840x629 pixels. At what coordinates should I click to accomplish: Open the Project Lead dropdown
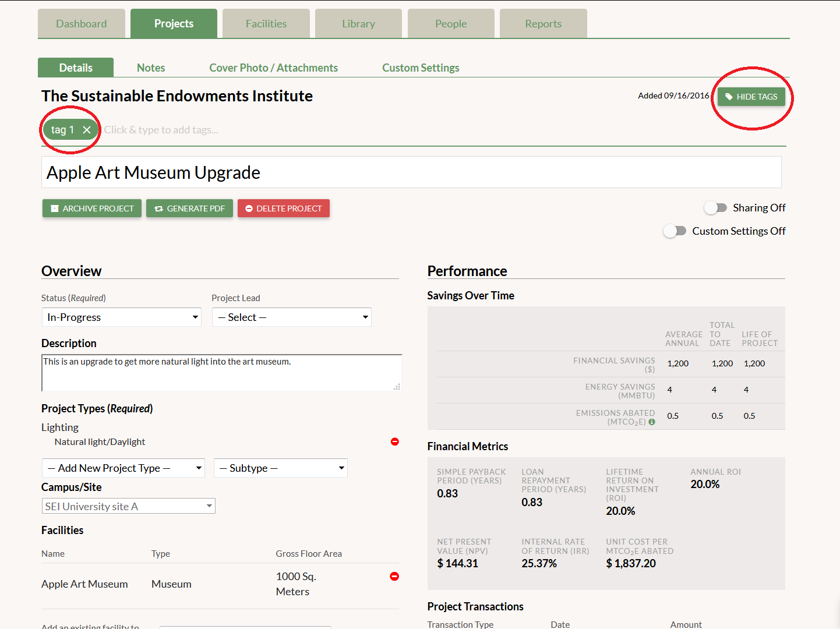[292, 317]
